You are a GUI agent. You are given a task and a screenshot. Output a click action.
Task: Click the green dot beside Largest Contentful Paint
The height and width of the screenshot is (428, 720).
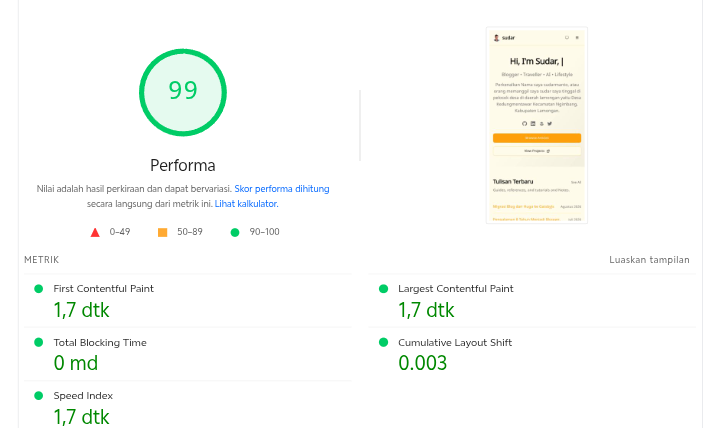383,289
